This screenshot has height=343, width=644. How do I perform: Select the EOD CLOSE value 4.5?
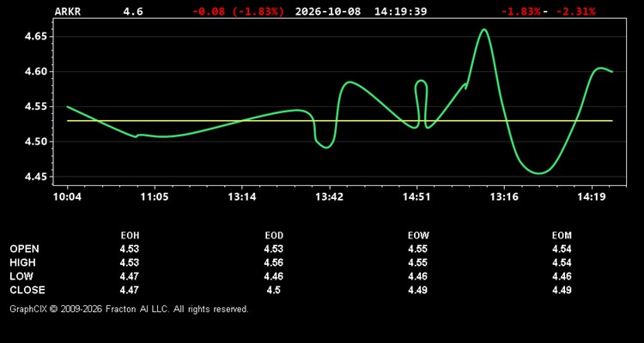pos(274,290)
